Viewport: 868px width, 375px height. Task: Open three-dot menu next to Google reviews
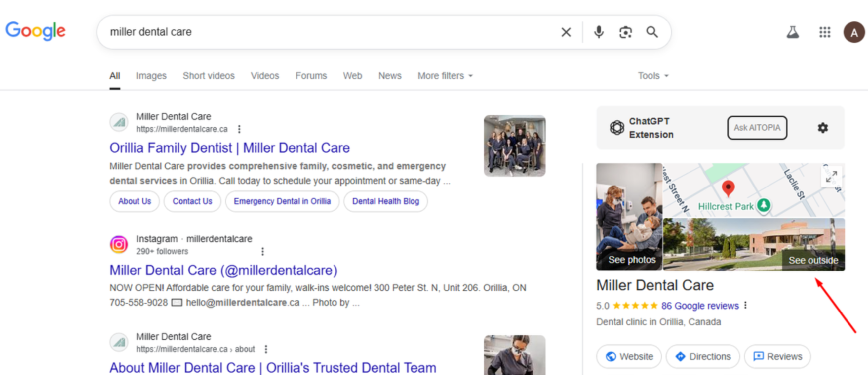click(745, 306)
